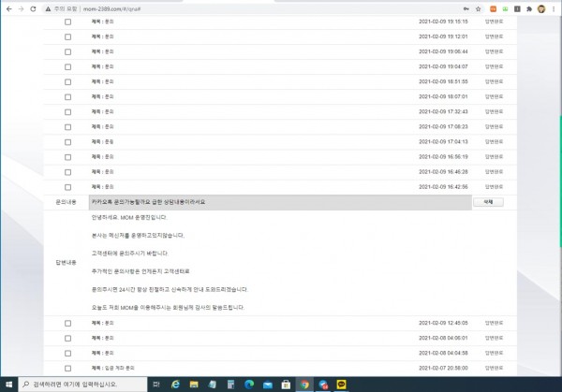
Task: Click the 문의내용 label
Action: pyautogui.click(x=66, y=202)
